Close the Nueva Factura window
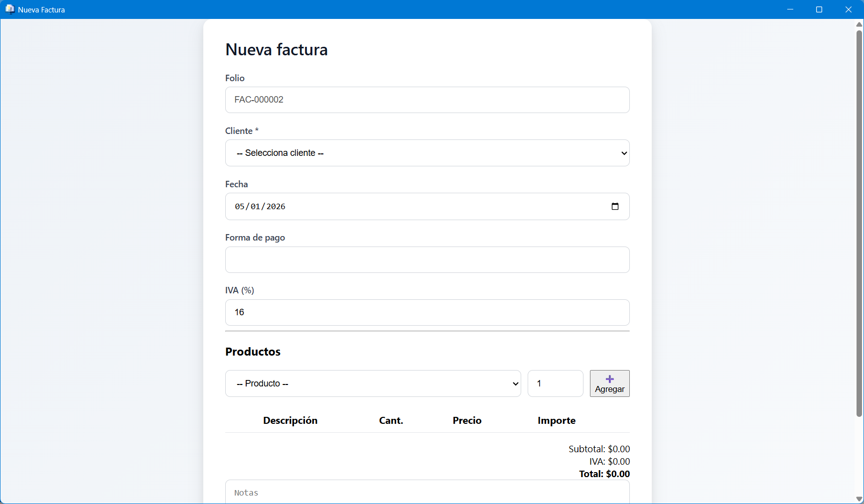864x504 pixels. coord(849,9)
